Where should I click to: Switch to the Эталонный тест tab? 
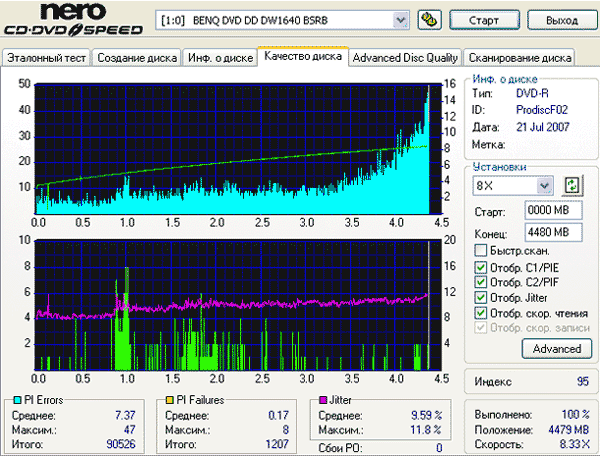click(x=46, y=58)
